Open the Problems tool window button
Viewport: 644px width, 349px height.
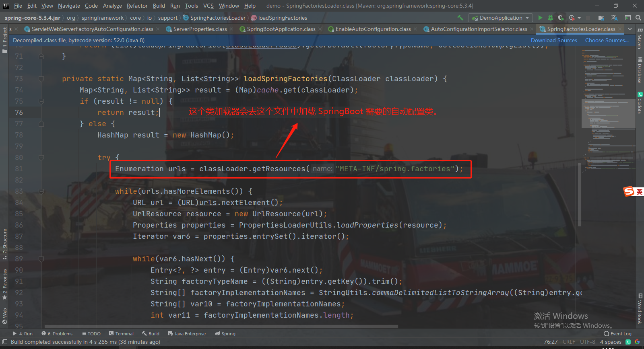(x=57, y=334)
